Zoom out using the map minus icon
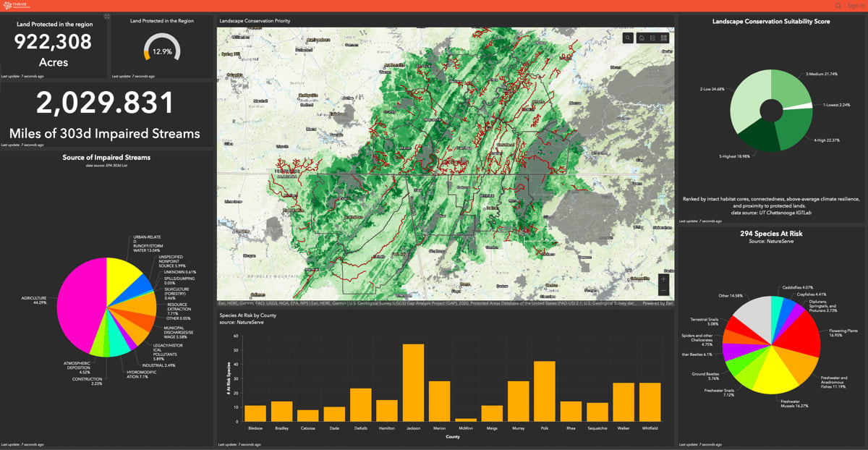 pos(663,289)
